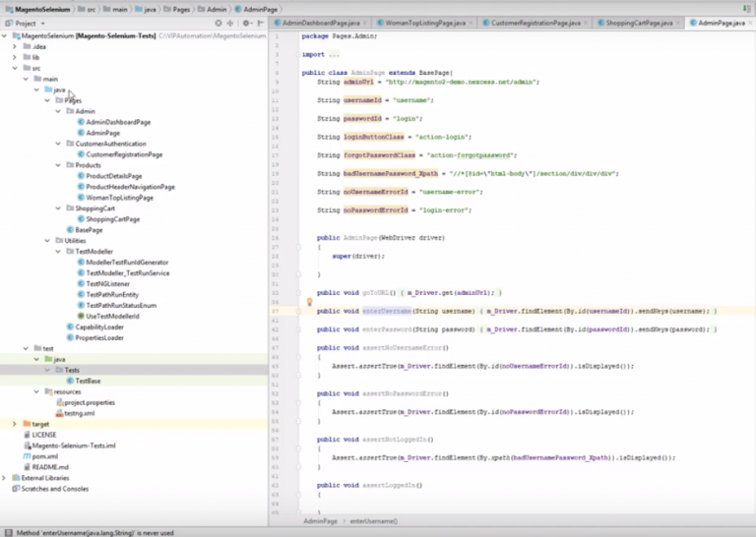This screenshot has width=756, height=537.
Task: Click MagentoSelenium in the breadcrumb bar
Action: click(37, 9)
